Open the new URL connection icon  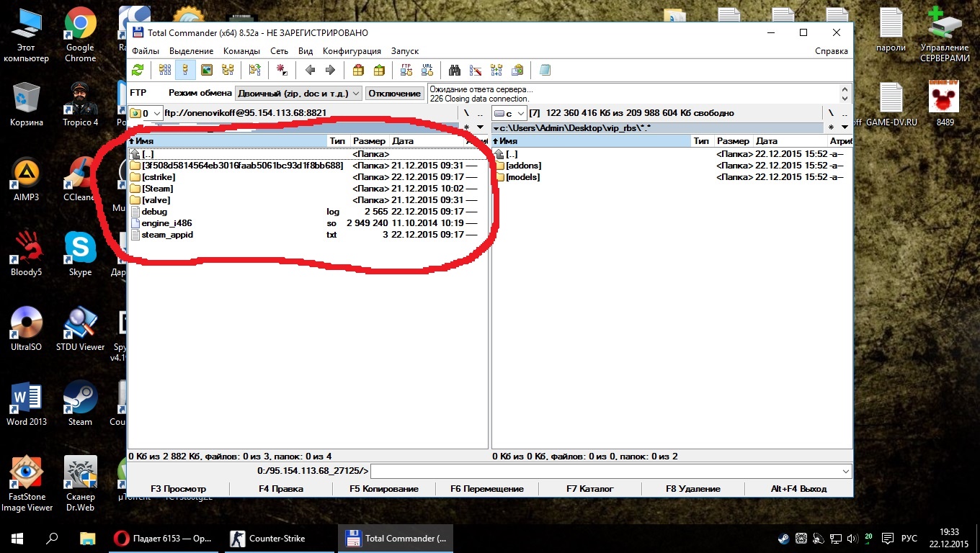[x=427, y=70]
